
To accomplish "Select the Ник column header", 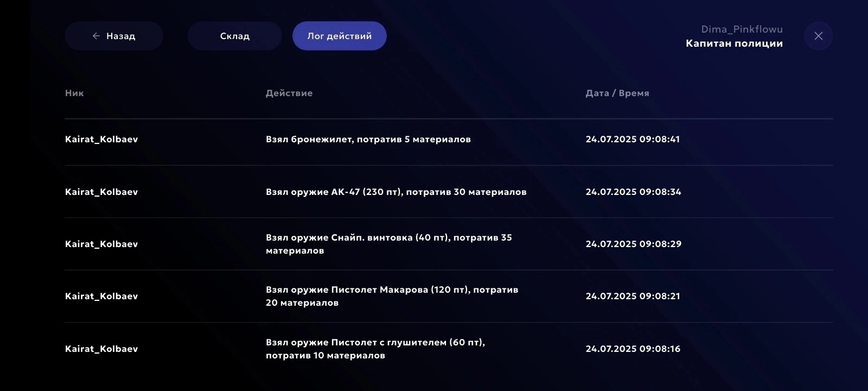I will [74, 93].
